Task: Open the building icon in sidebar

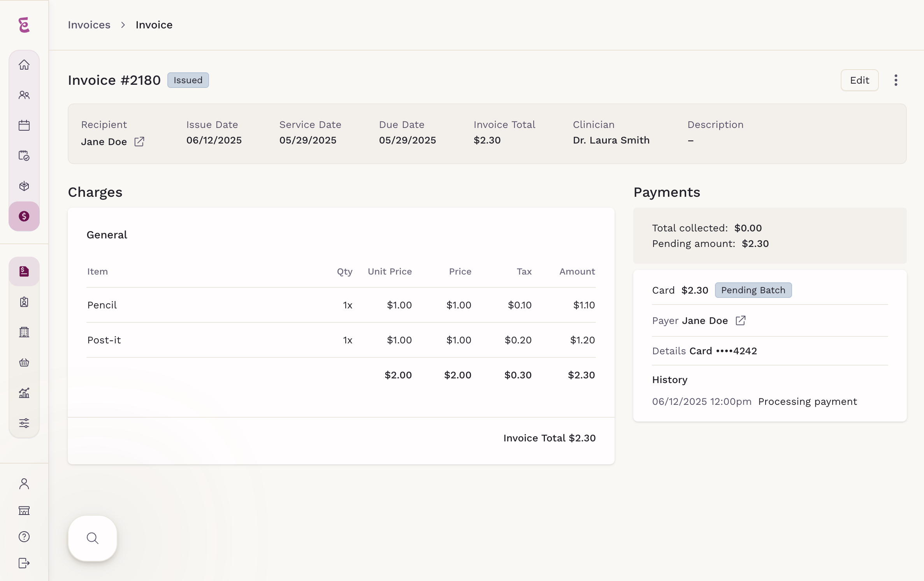Action: 24,332
